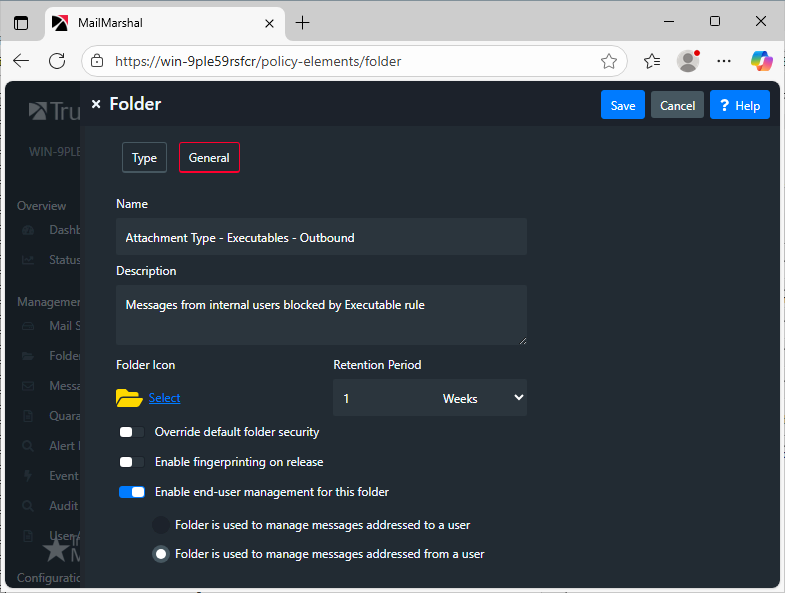Close the Folder dialog with X icon

96,104
